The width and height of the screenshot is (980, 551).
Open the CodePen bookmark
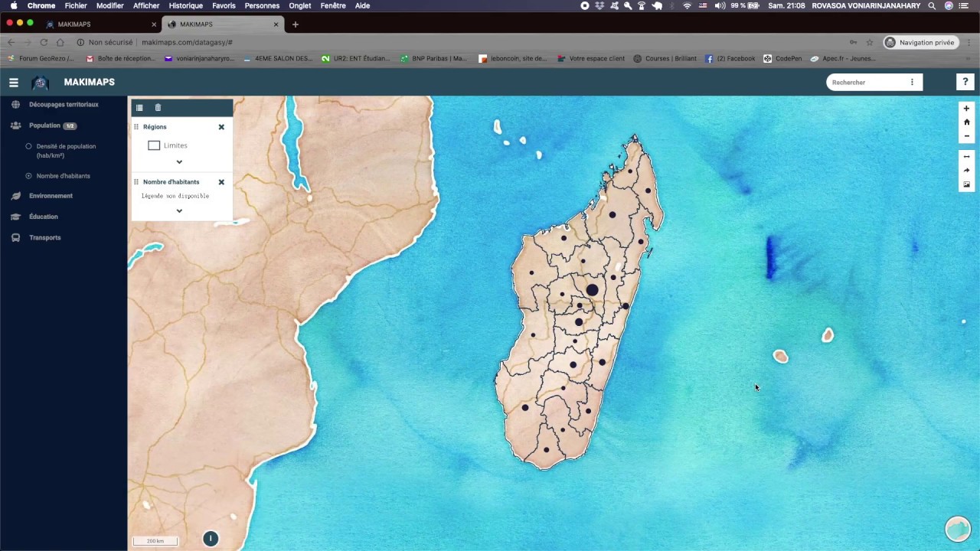tap(782, 59)
